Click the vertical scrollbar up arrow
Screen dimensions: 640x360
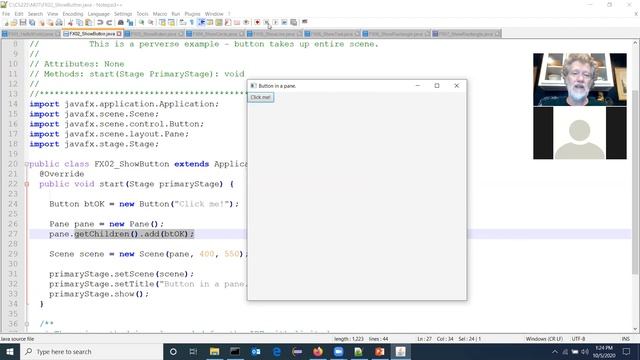pos(636,43)
